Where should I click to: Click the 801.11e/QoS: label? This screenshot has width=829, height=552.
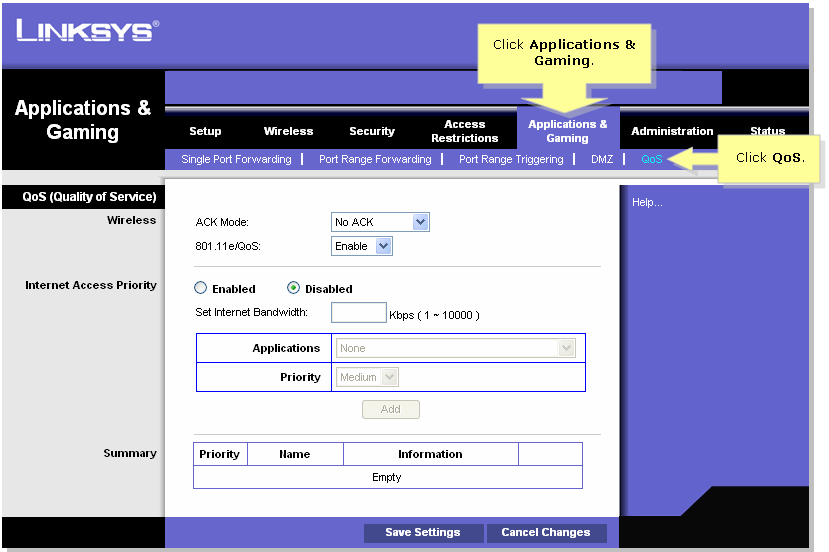tap(228, 246)
